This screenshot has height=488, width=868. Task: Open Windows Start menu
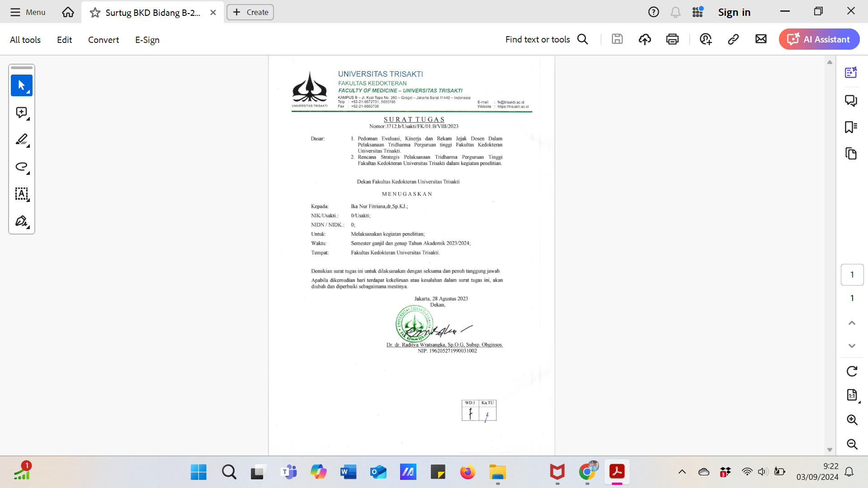(x=198, y=472)
